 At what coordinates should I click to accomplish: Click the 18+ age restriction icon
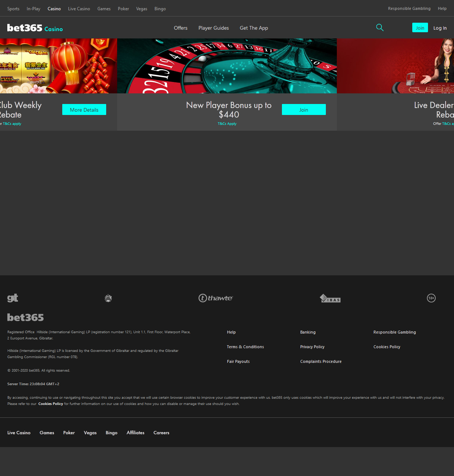pyautogui.click(x=431, y=298)
